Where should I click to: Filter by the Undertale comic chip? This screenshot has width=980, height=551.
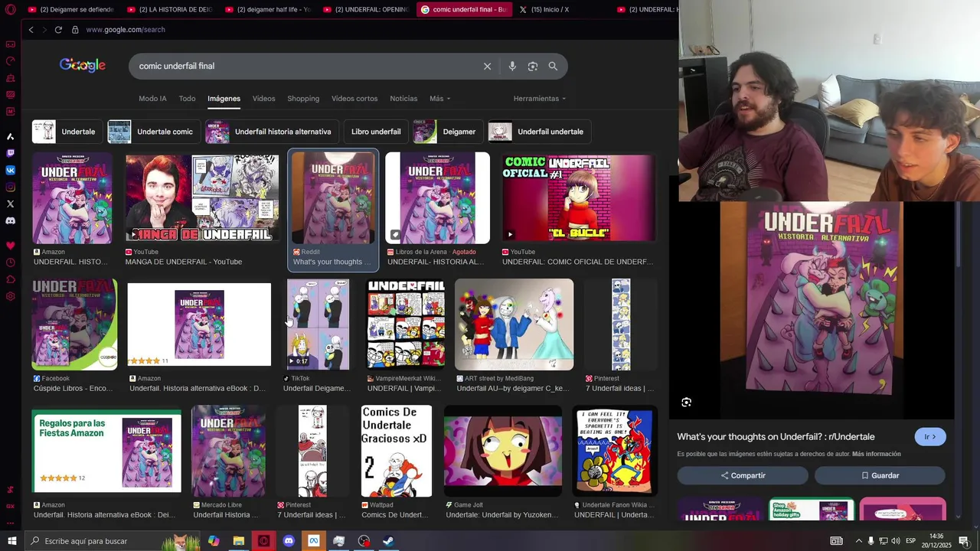154,132
